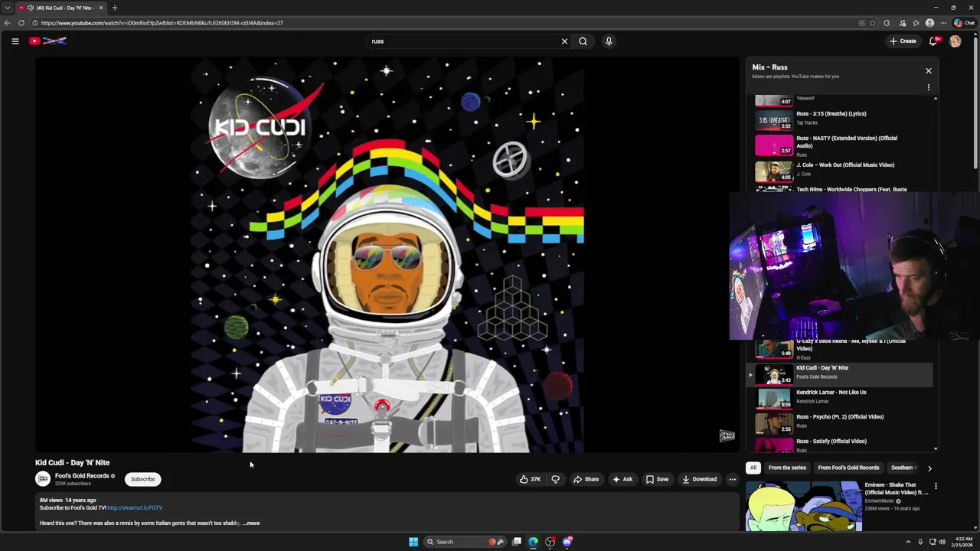This screenshot has height=551, width=980.
Task: Click inside the YouTube search field
Action: (x=463, y=41)
